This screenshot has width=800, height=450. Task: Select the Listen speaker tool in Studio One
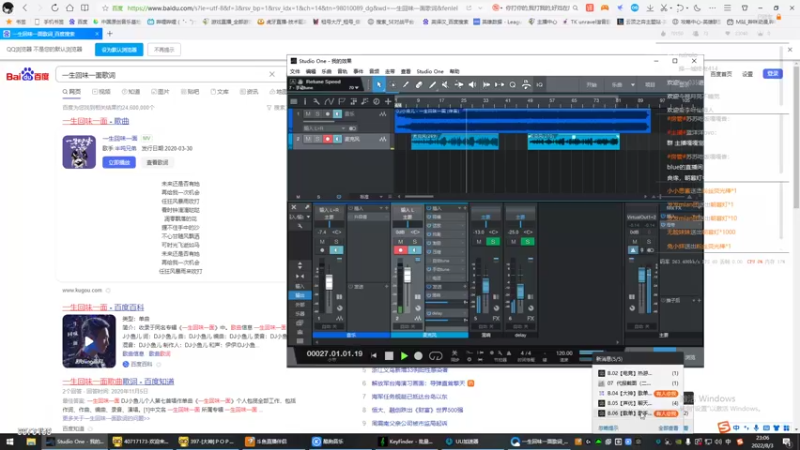(x=472, y=85)
